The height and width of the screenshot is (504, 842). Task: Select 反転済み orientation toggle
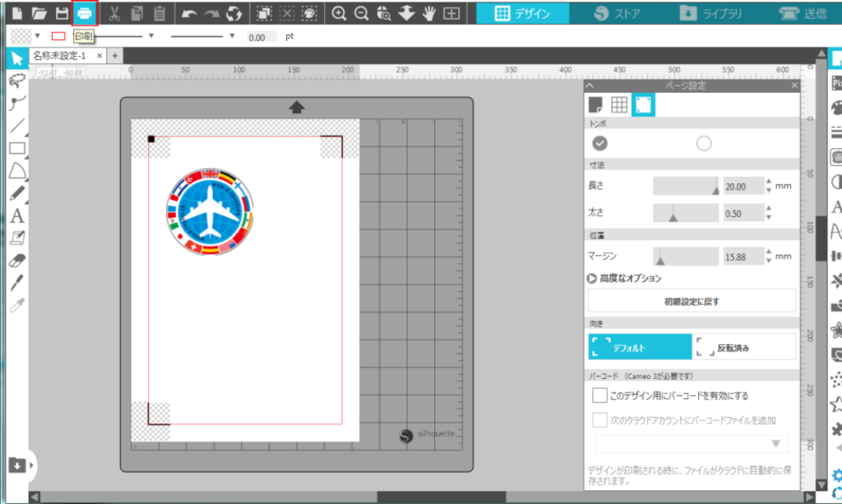point(744,347)
